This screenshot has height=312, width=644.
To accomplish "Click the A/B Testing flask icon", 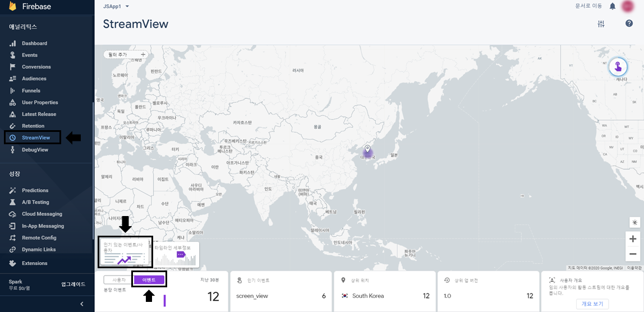I will 13,202.
